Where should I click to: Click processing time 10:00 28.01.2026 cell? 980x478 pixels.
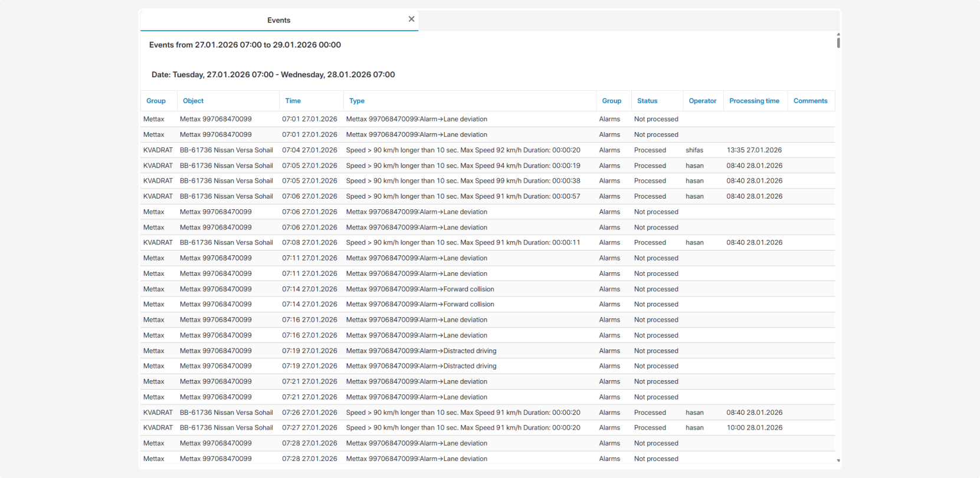click(x=754, y=428)
